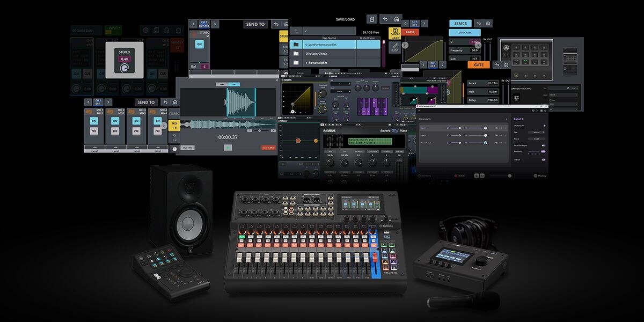644x322 pixels.
Task: Go to previous channel in Dyn.Mic SEND TO screen
Action: (x=193, y=24)
